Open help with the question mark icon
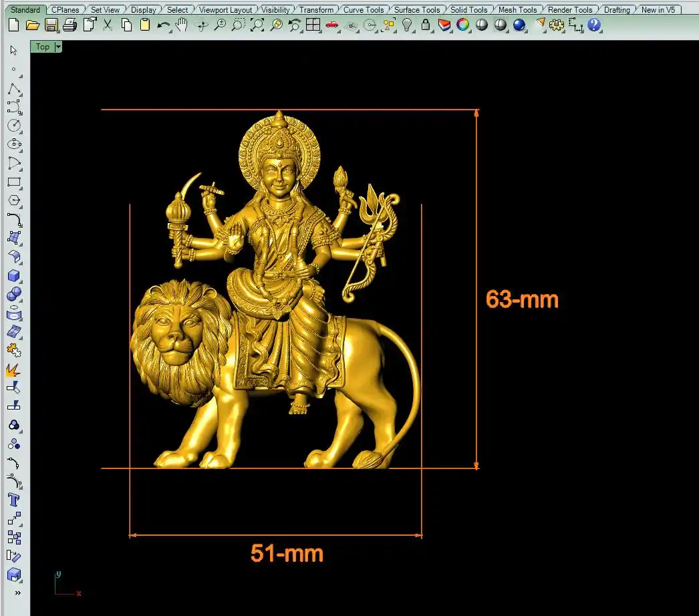 (x=593, y=25)
